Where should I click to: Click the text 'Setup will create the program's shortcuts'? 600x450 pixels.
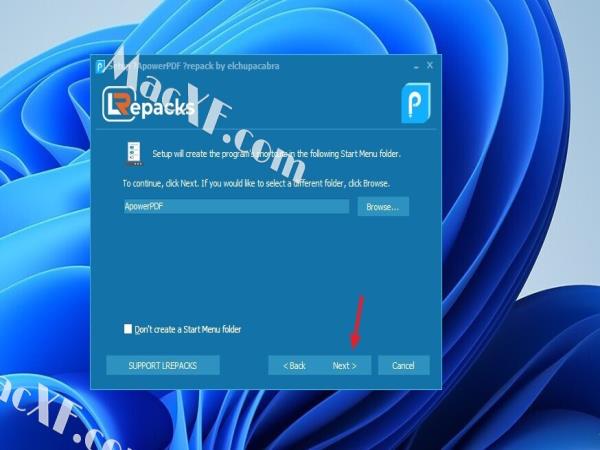220,154
